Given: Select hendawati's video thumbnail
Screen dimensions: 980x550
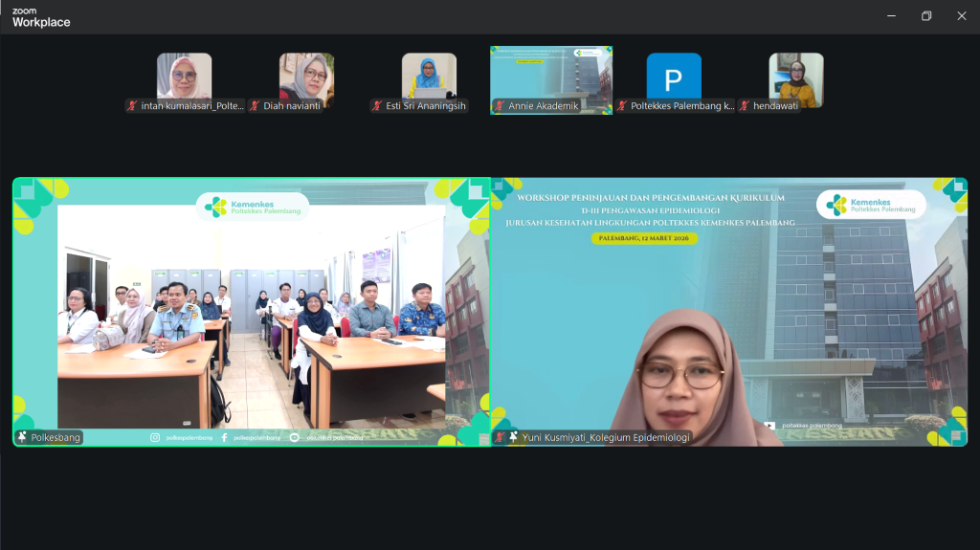Looking at the screenshot, I should 796,75.
